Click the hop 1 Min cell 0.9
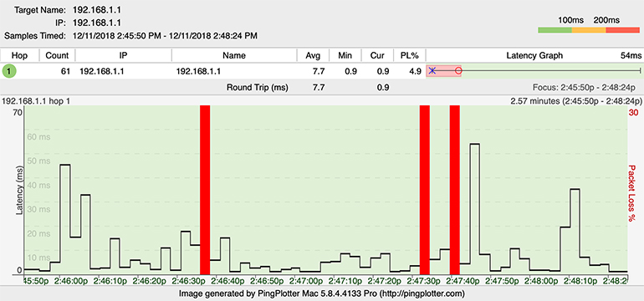Image resolution: width=644 pixels, height=301 pixels. tap(350, 71)
